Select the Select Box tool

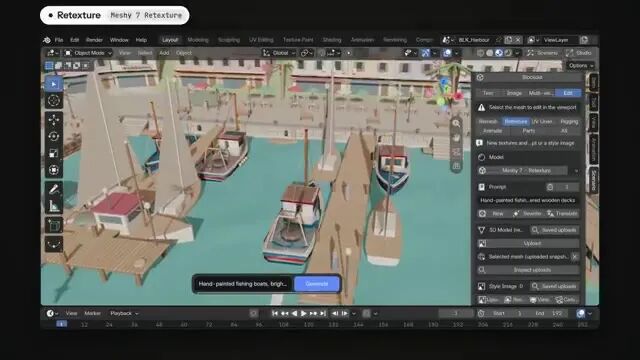click(53, 84)
